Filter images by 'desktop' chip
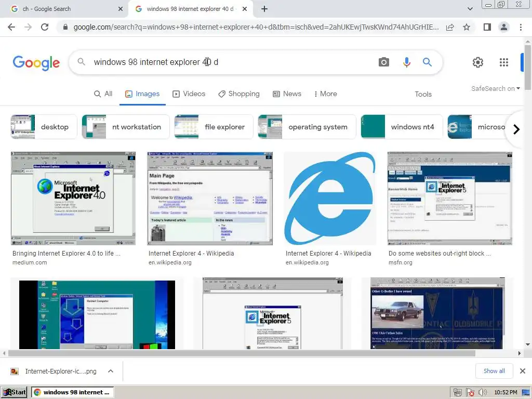Viewport: 532px width, 399px height. (44, 127)
